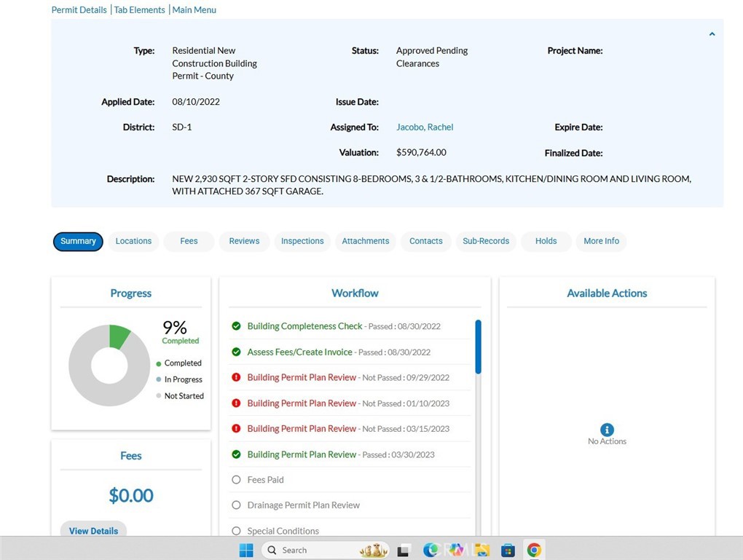This screenshot has width=743, height=560.
Task: Click the View Details button under Fees
Action: click(x=93, y=531)
